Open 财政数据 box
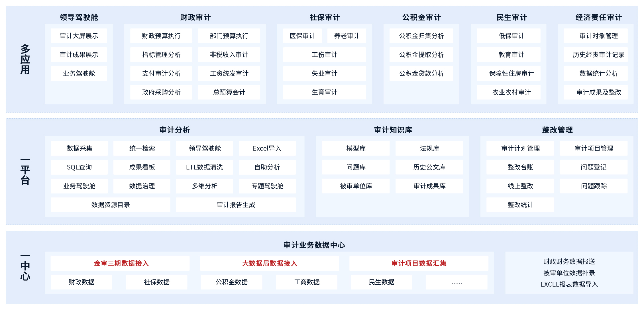 (x=81, y=282)
